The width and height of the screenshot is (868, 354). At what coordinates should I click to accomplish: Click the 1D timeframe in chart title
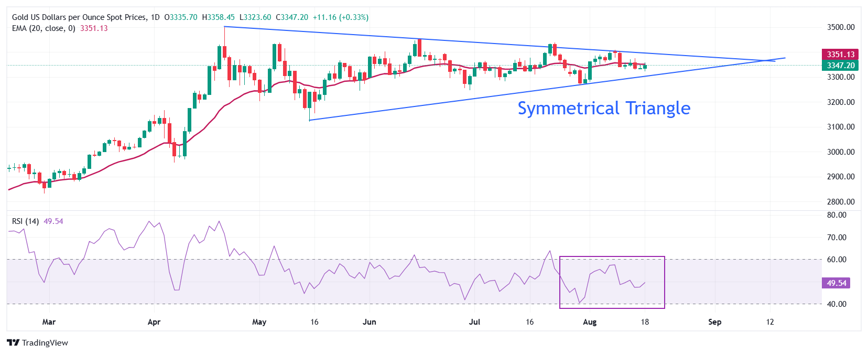click(155, 17)
